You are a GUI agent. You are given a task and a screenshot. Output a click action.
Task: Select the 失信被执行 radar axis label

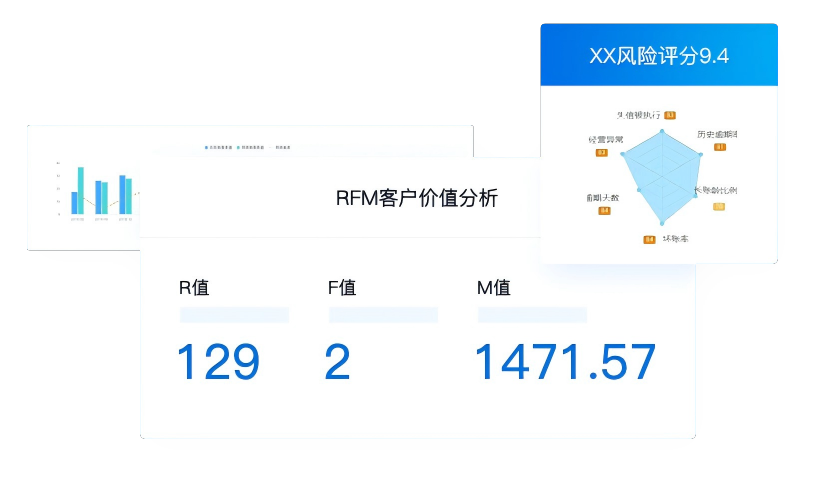click(638, 115)
